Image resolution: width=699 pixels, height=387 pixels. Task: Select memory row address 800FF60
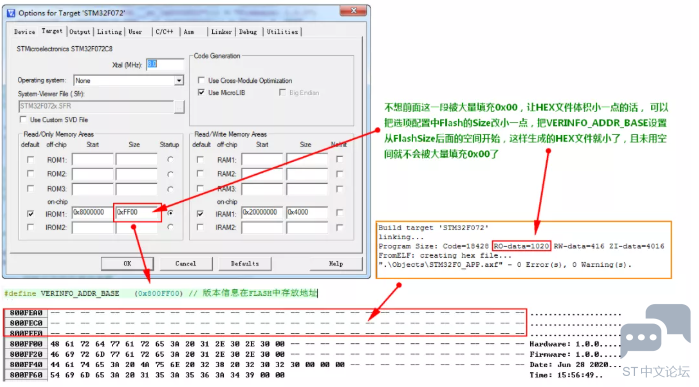point(26,375)
